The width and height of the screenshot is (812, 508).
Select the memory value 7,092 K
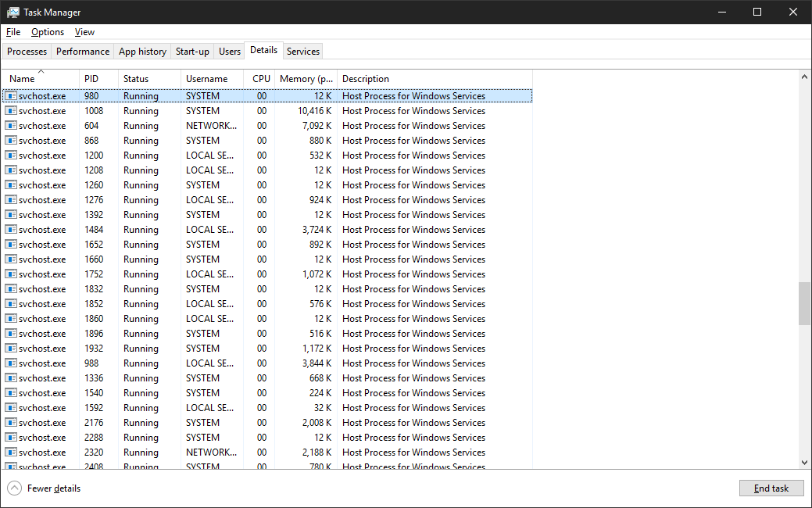[317, 125]
